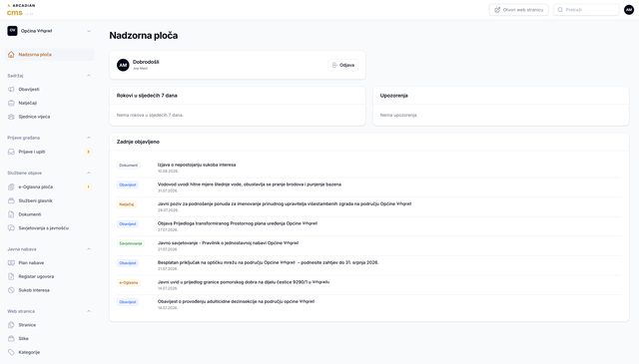
Task: Click the Odjava logout button
Action: tap(343, 65)
